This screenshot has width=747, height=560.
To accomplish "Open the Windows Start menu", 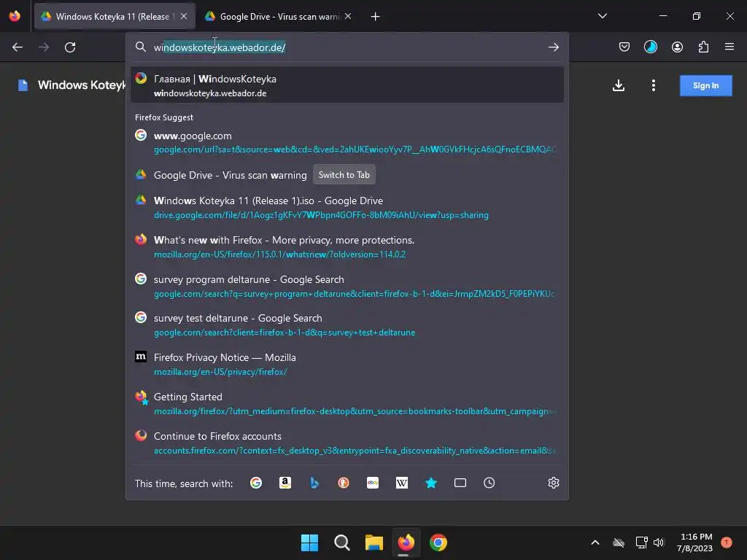I will pos(309,542).
